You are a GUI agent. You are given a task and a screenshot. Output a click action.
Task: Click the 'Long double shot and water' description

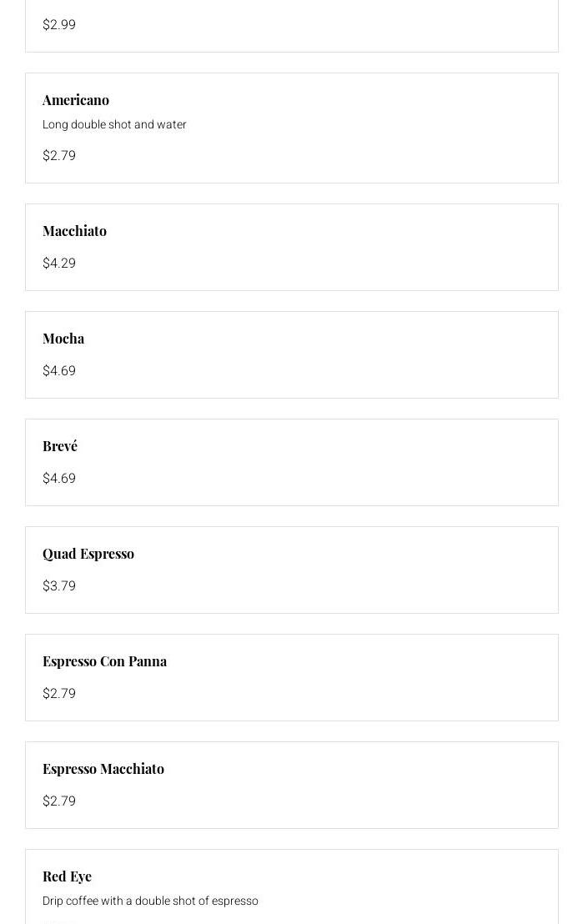click(114, 124)
